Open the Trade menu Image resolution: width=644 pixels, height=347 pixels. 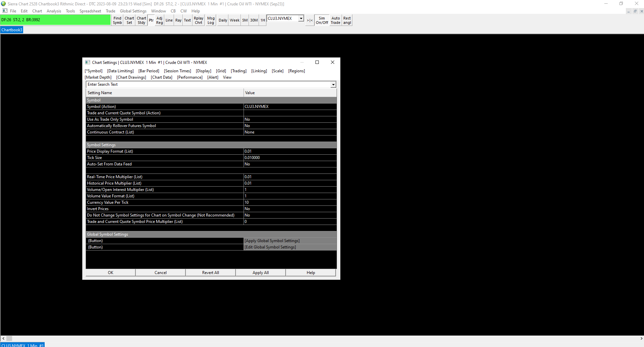(111, 11)
